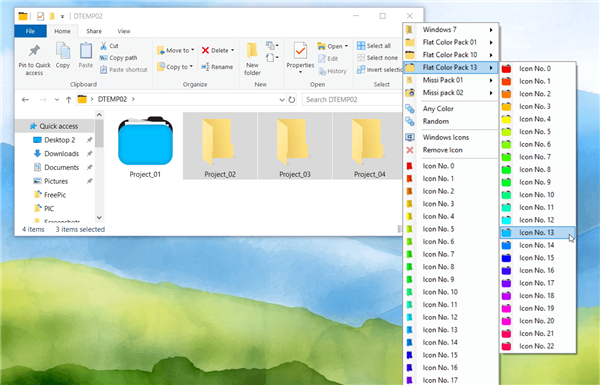
Task: Switch to the Share ribbon tab
Action: pyautogui.click(x=94, y=31)
